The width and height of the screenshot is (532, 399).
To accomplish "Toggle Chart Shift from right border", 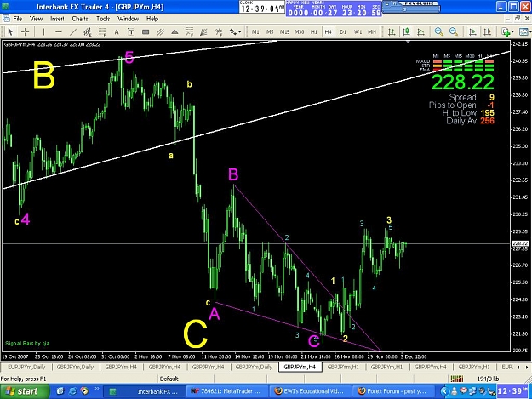I will 487,31.
